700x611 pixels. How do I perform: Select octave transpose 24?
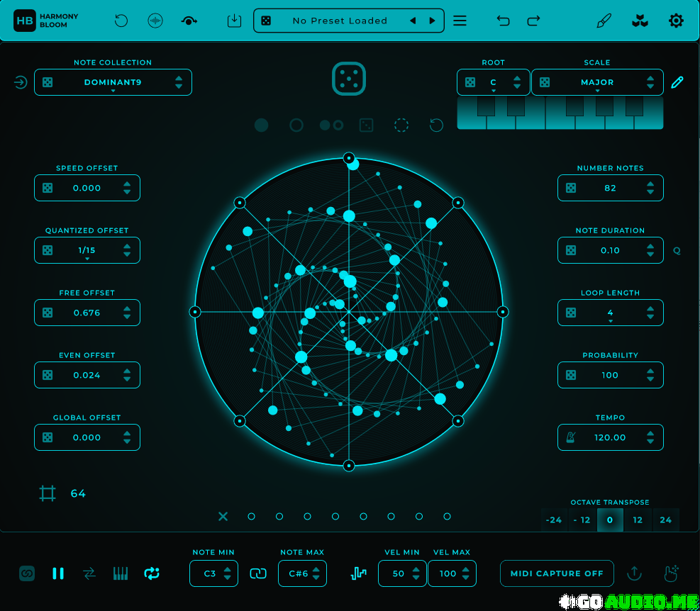click(x=666, y=520)
